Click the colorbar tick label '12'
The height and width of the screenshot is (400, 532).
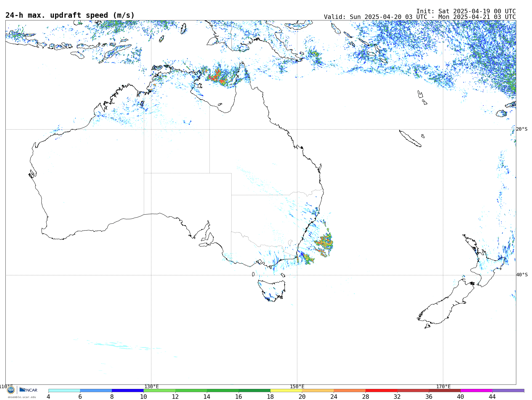(x=175, y=397)
